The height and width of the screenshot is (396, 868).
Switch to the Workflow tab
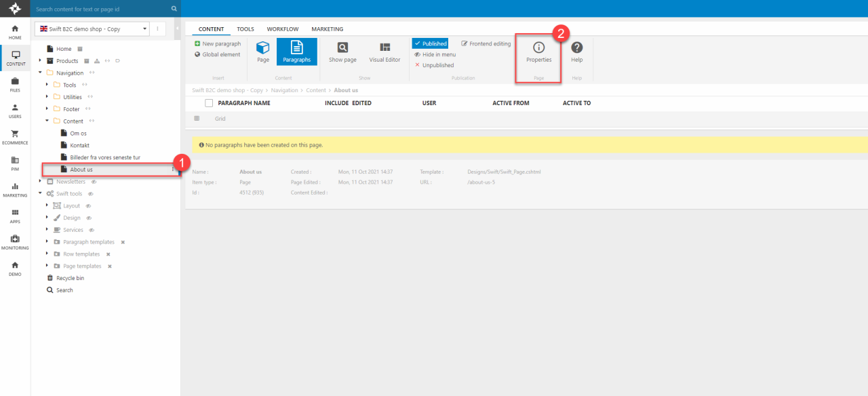coord(283,29)
